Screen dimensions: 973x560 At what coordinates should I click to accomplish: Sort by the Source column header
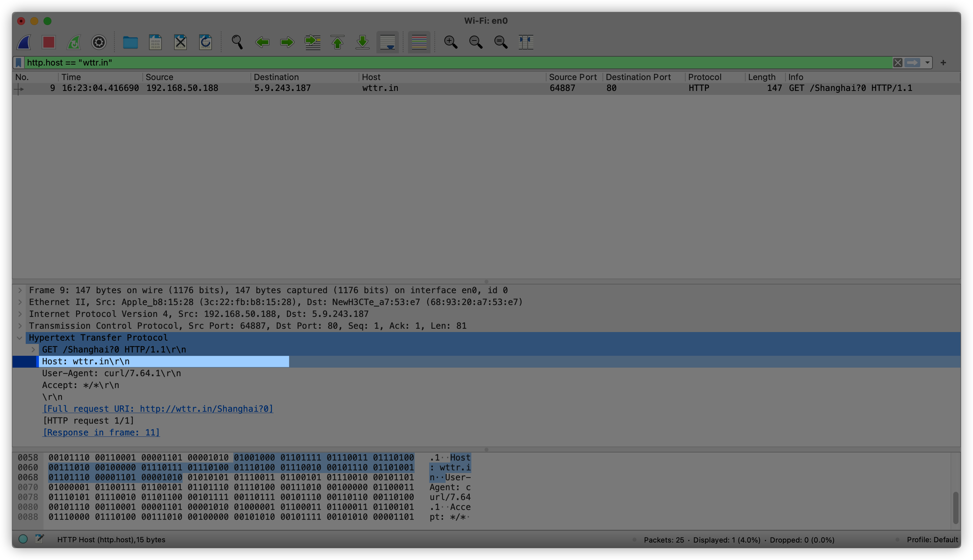[197, 77]
